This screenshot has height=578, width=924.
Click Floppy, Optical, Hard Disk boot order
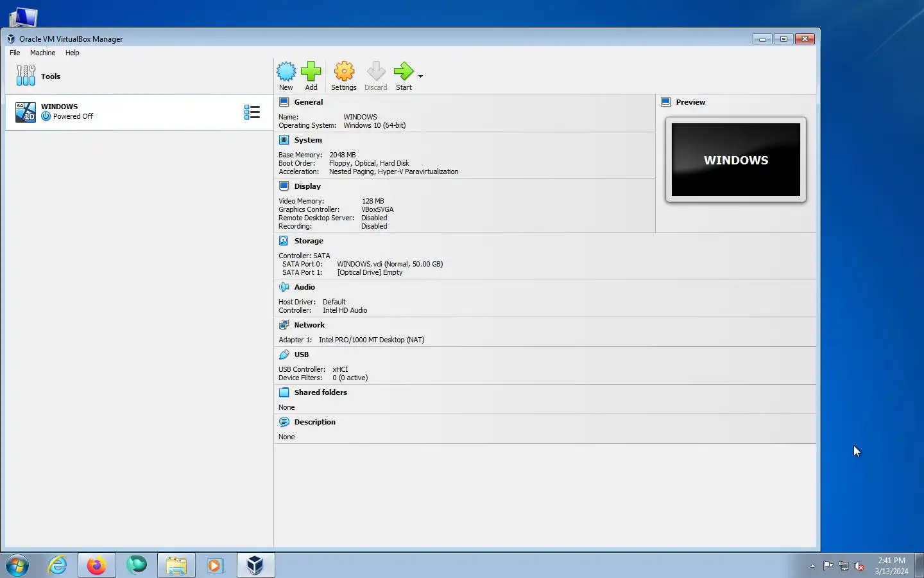click(x=369, y=162)
